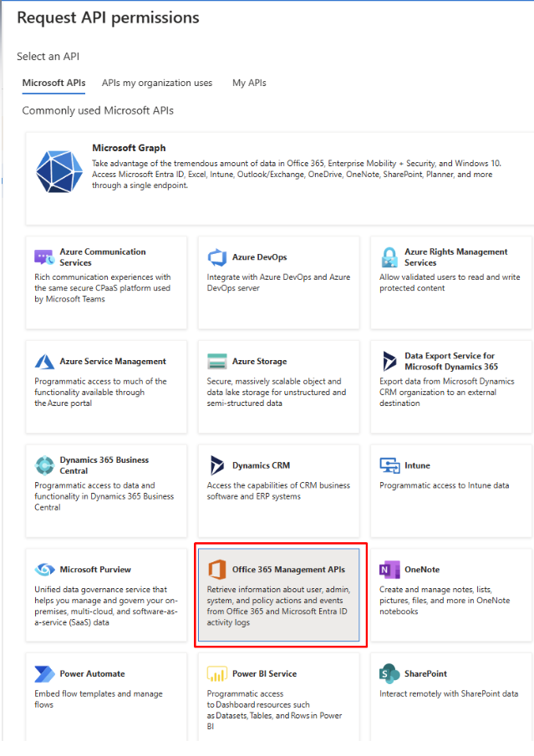Switch to the Microsoft APIs tab
The image size is (534, 756).
53,83
